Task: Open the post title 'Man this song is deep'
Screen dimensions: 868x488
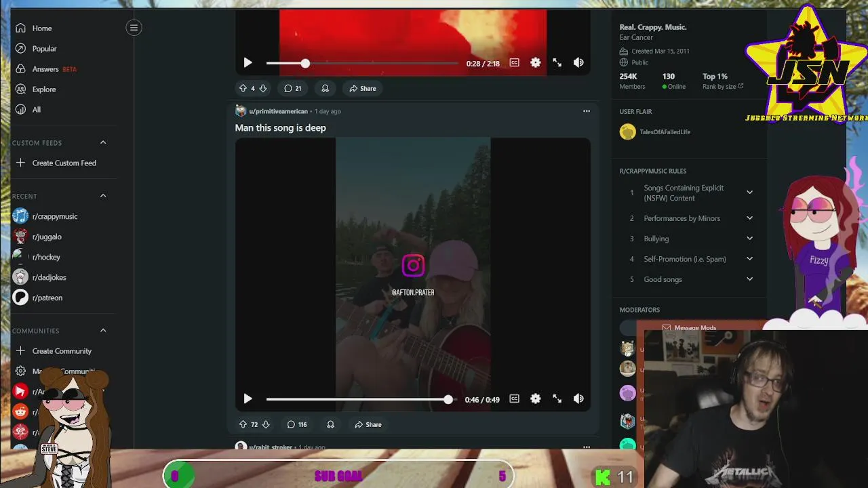Action: (x=281, y=127)
